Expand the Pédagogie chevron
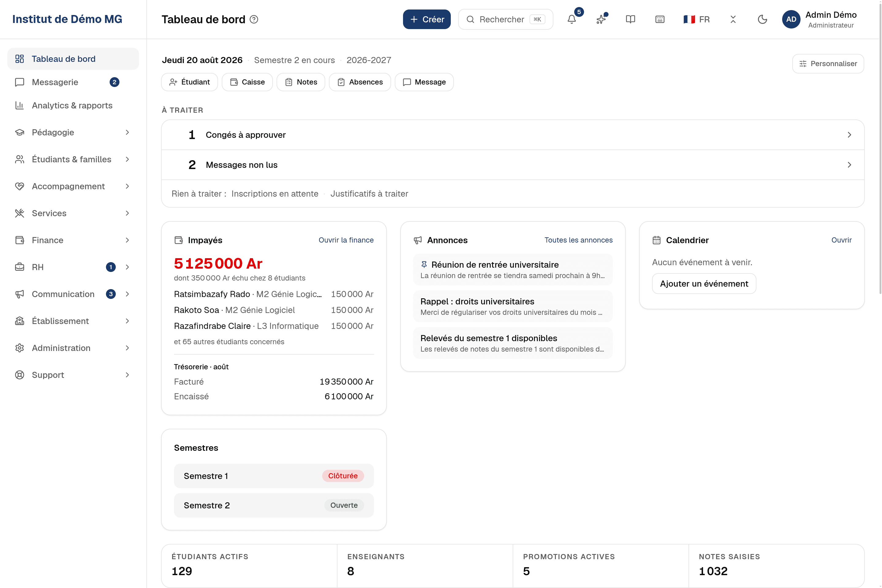 127,132
